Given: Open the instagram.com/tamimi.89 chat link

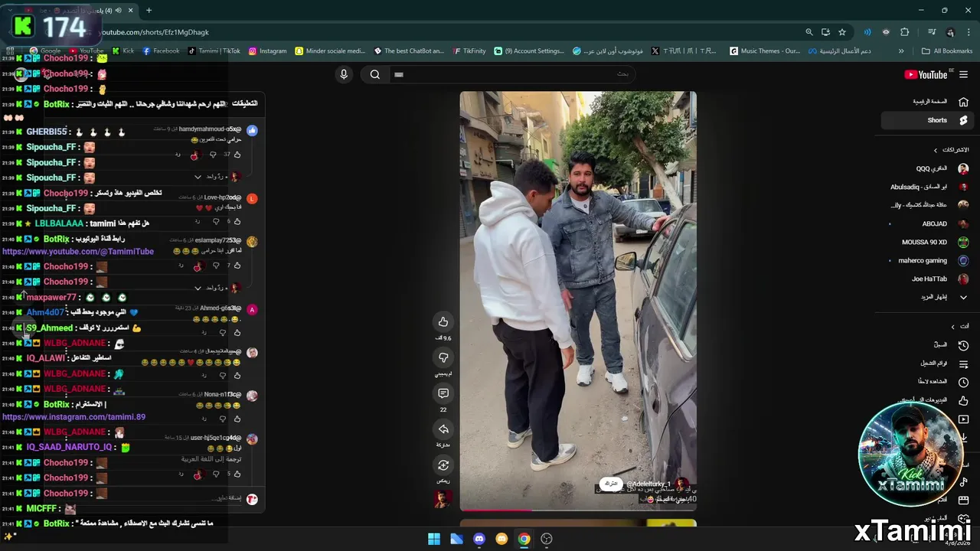Looking at the screenshot, I should (74, 417).
